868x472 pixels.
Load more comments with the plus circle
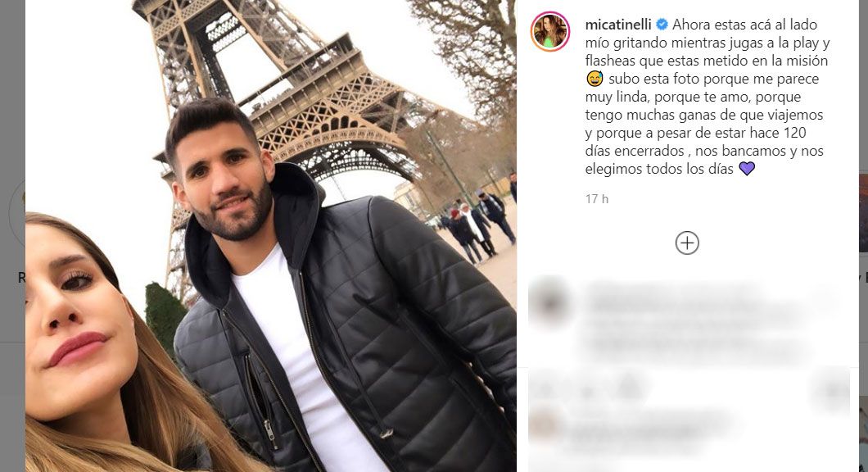click(687, 243)
